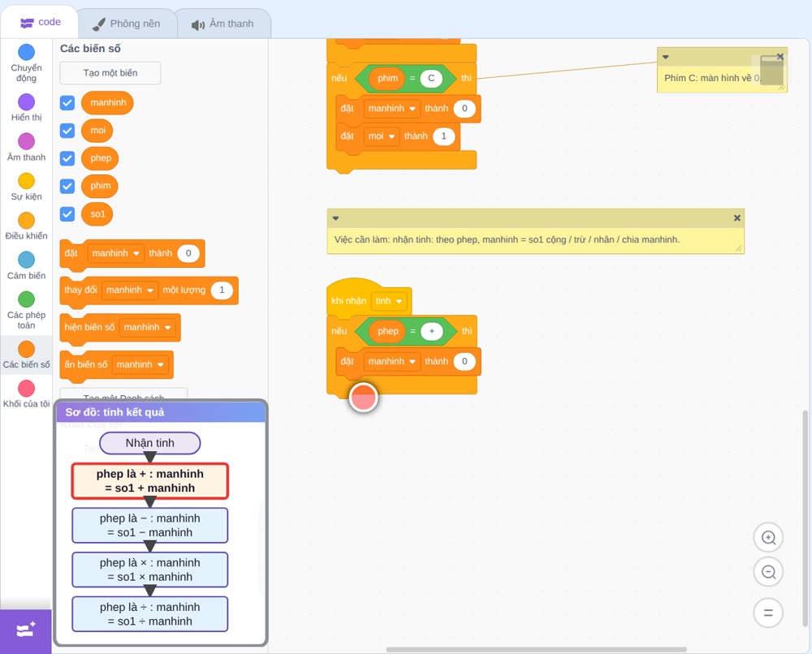Select the Các biến số category circle
812x654 pixels.
[x=27, y=349]
